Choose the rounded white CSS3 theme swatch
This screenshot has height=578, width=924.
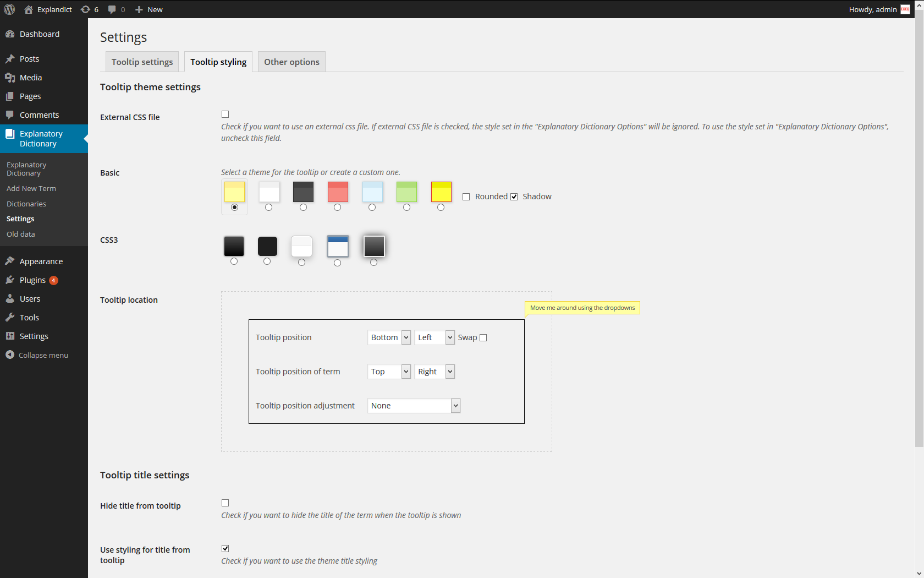point(301,246)
